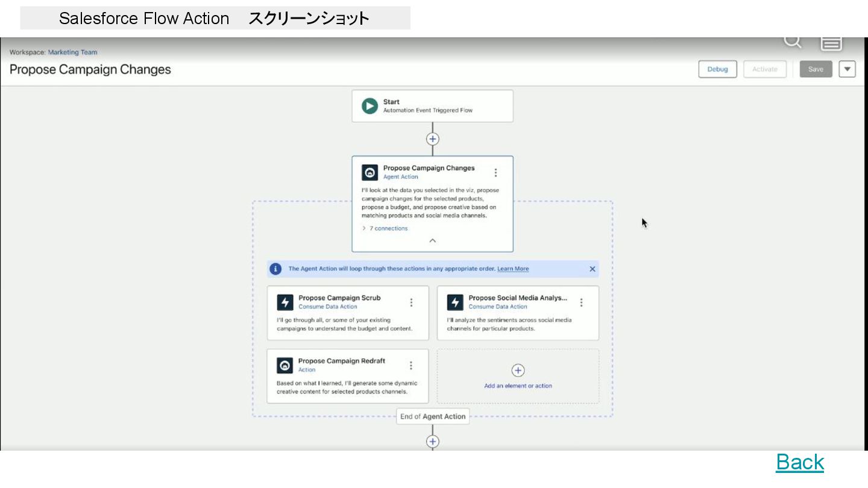Expand the 7 connections list
This screenshot has height=488, width=868.
pos(385,228)
